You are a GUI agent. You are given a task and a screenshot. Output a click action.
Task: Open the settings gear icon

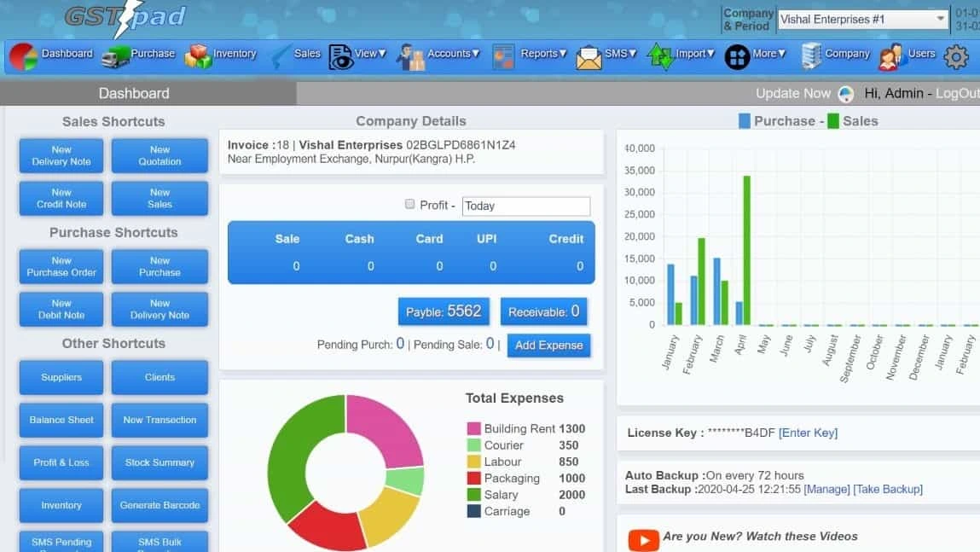(x=954, y=55)
